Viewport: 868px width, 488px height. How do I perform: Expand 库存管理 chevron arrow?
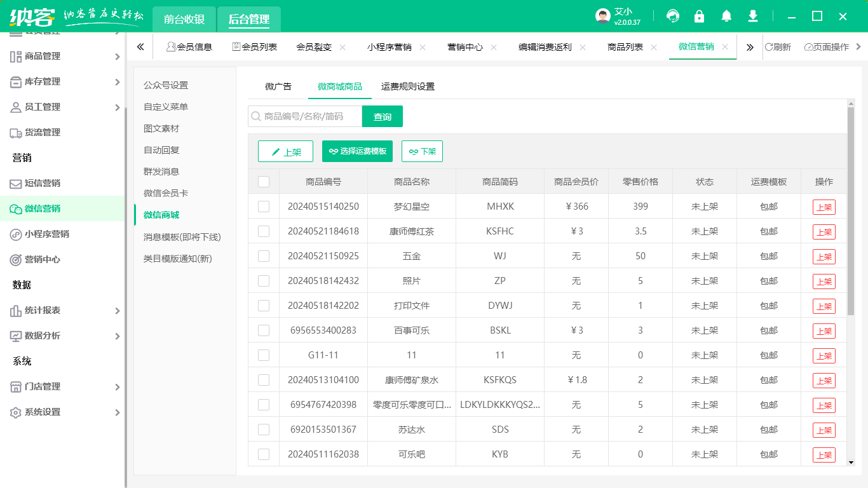coord(117,82)
